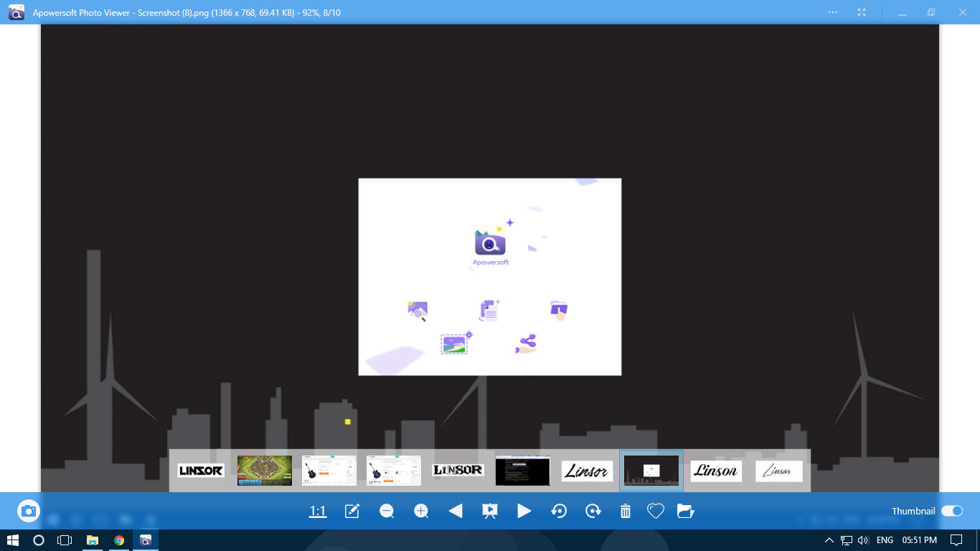Toggle the Thumbnail switch off
Image resolution: width=980 pixels, height=551 pixels.
click(x=952, y=511)
